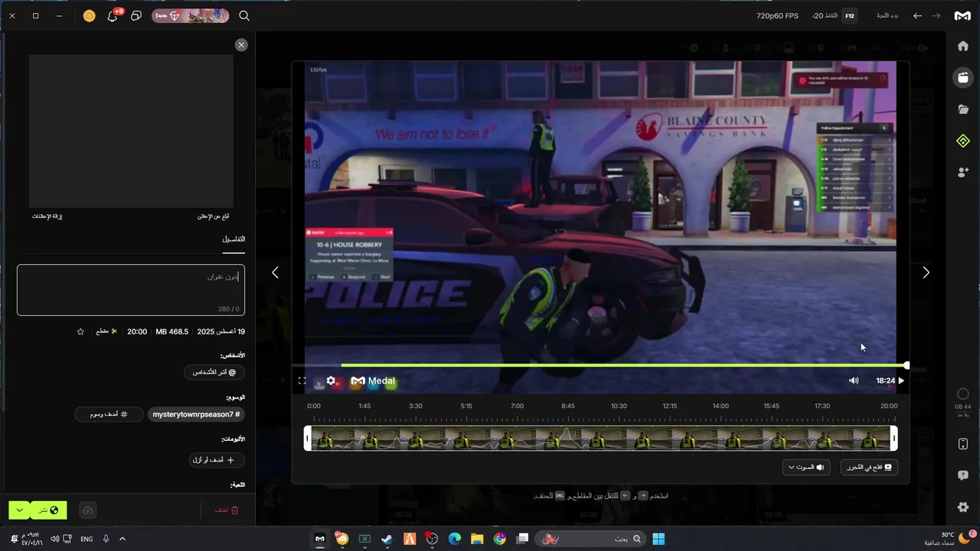Open the audio (الصوت) dropdown
980x551 pixels.
(806, 467)
